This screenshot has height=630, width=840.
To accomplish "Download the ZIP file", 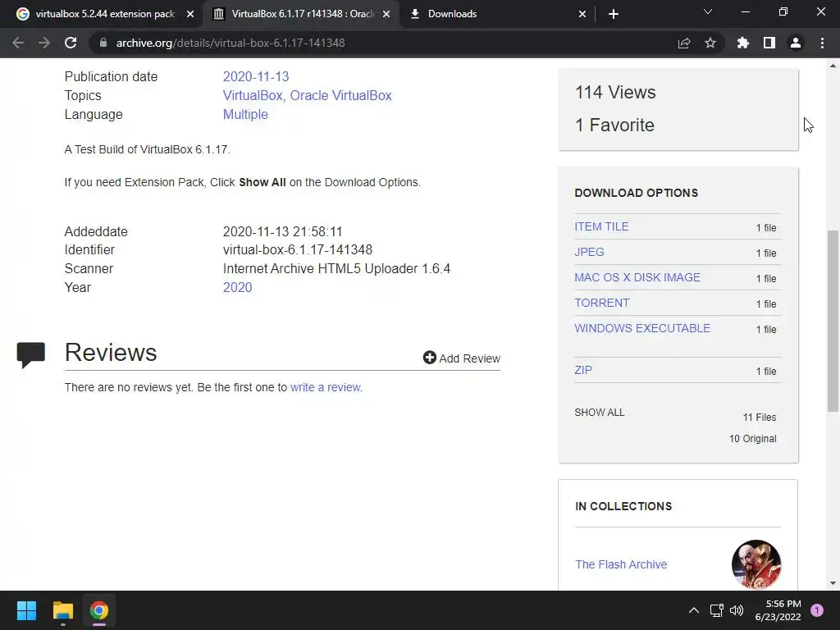I will coord(583,370).
